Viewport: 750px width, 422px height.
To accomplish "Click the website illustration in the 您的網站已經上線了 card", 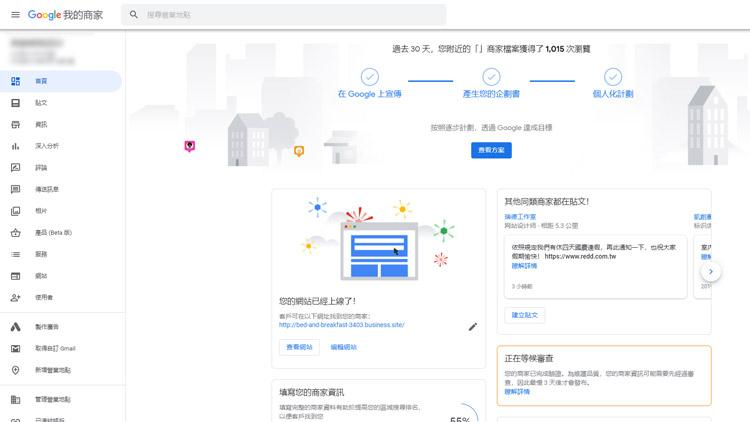I will [x=379, y=239].
